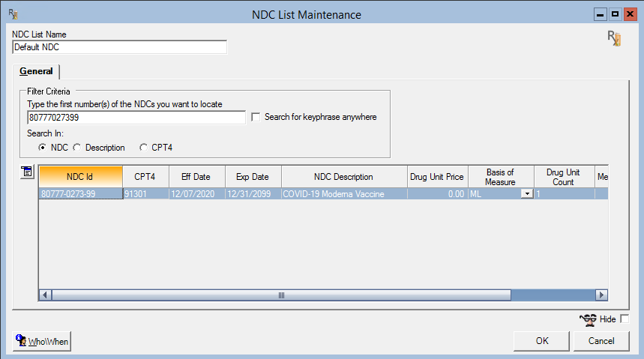Switch to the General tab
Image resolution: width=644 pixels, height=359 pixels.
pos(36,71)
